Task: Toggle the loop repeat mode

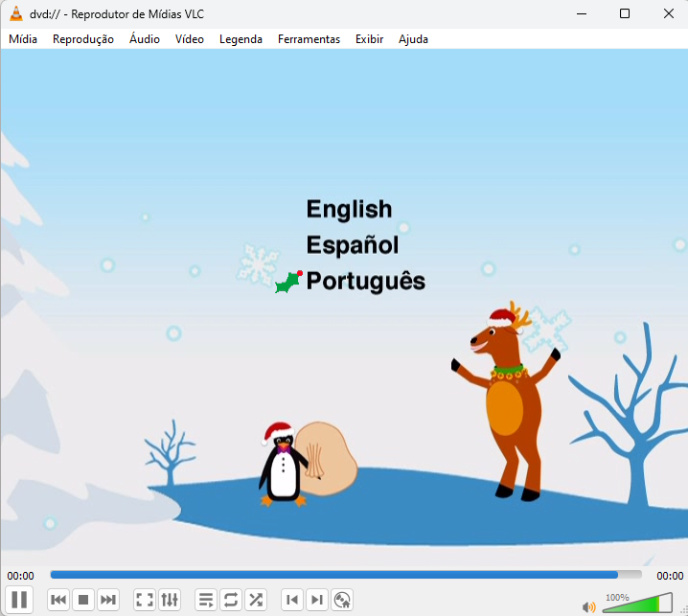Action: (x=231, y=600)
